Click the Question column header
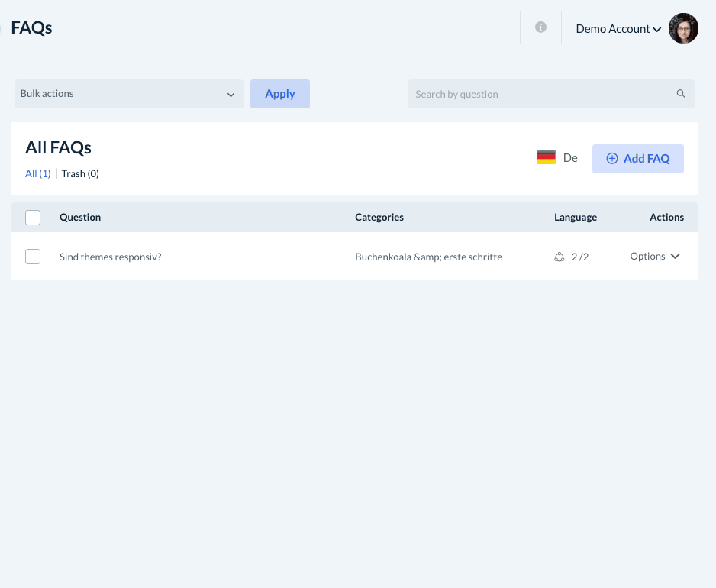Viewport: 716px width, 588px height. [x=80, y=217]
